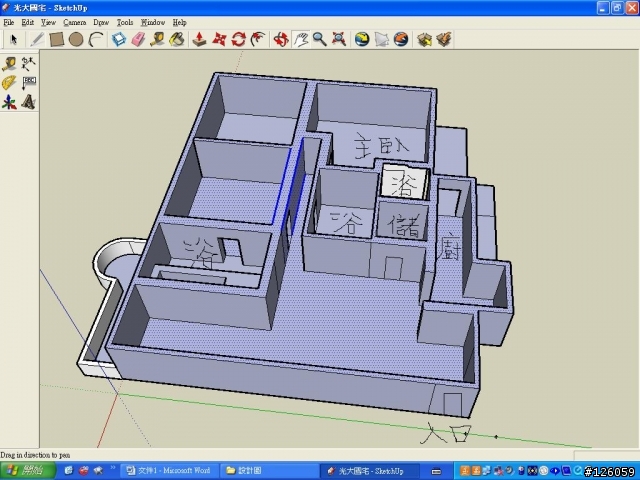This screenshot has height=480, width=640.
Task: Open the Window menu
Action: (x=153, y=22)
